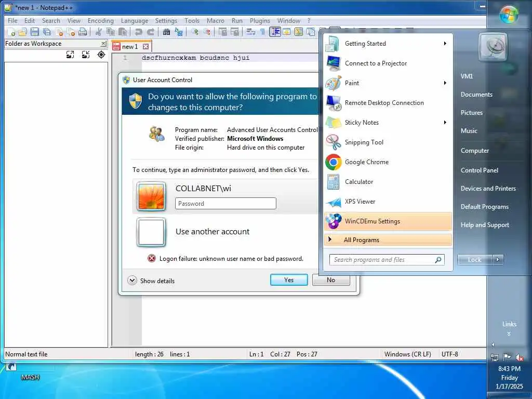Viewport: 532px width, 399px height.
Task: Expand the Links toolbar chevron
Action: point(509,334)
